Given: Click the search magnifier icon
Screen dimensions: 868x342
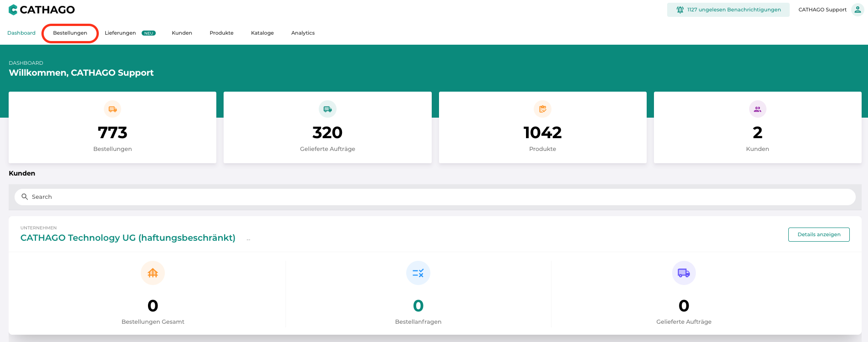Looking at the screenshot, I should [25, 197].
